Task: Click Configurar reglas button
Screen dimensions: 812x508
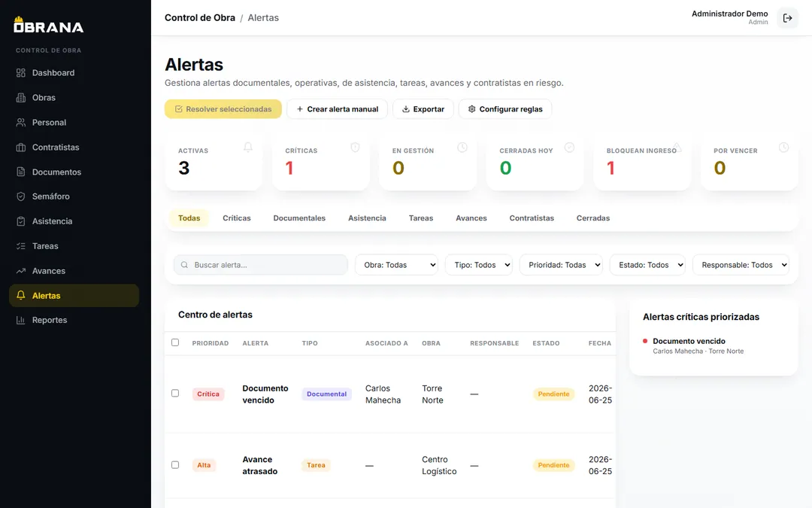Action: 505,109
